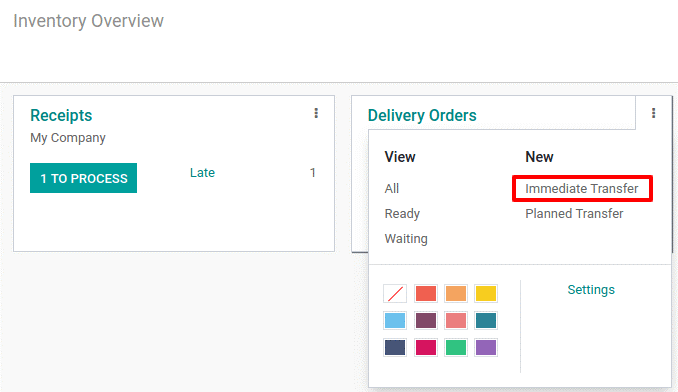View All delivery orders

pos(392,188)
